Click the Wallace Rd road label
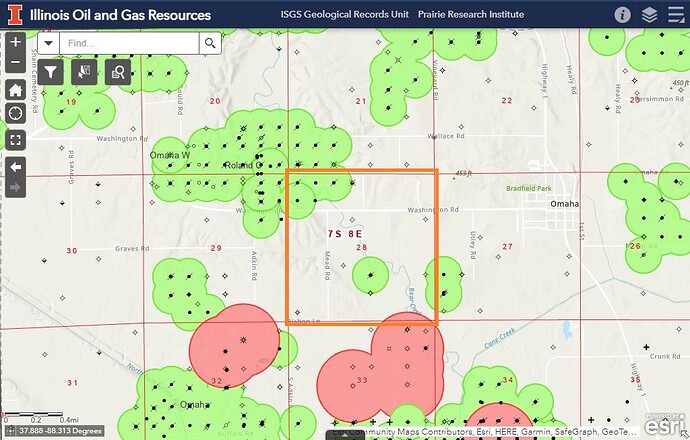Viewport: 690px width, 440px height. click(446, 136)
